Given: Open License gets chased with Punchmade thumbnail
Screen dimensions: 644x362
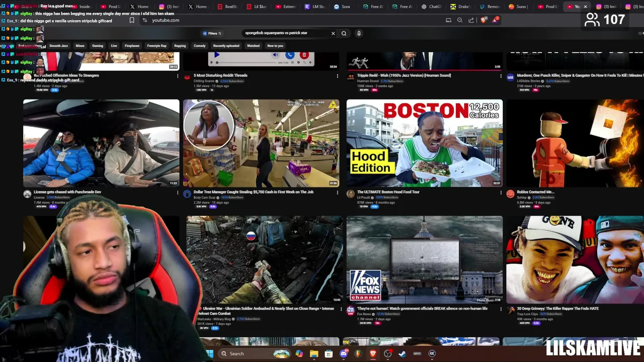Looking at the screenshot, I should (x=101, y=143).
